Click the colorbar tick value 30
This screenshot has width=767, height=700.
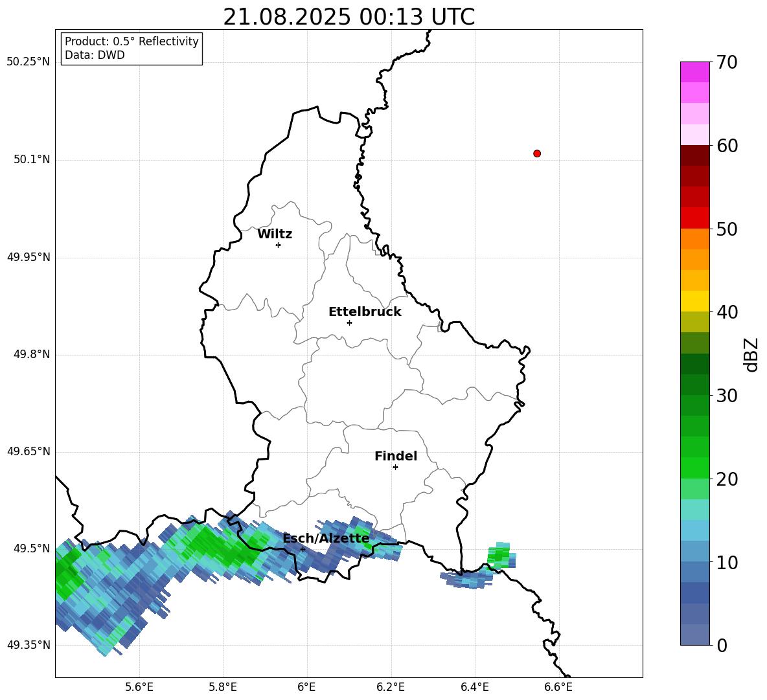[x=727, y=396]
